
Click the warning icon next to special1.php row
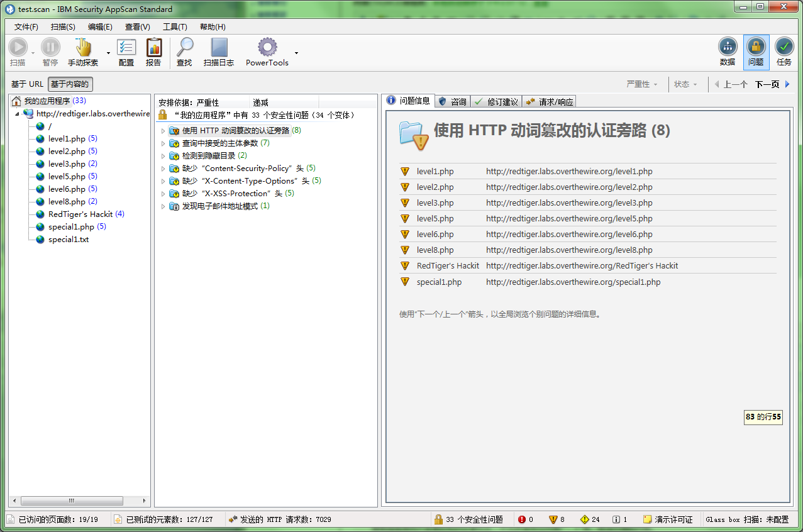click(404, 282)
